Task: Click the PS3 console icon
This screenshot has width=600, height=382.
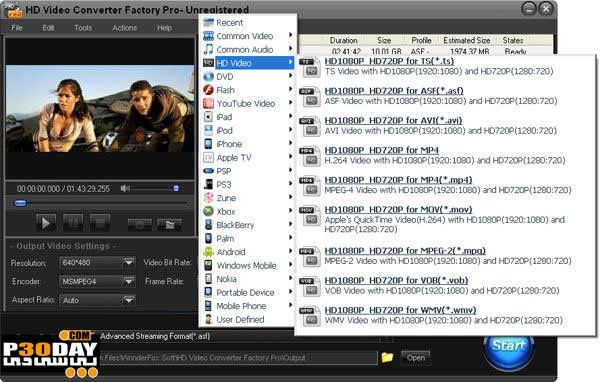Action: 208,184
